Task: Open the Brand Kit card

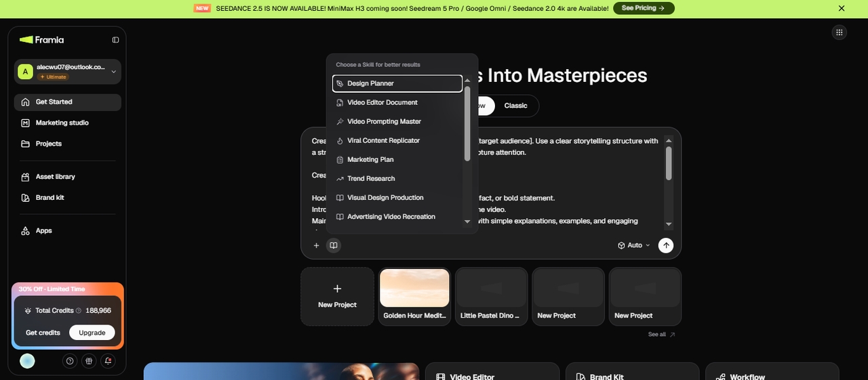Action: [x=632, y=372]
